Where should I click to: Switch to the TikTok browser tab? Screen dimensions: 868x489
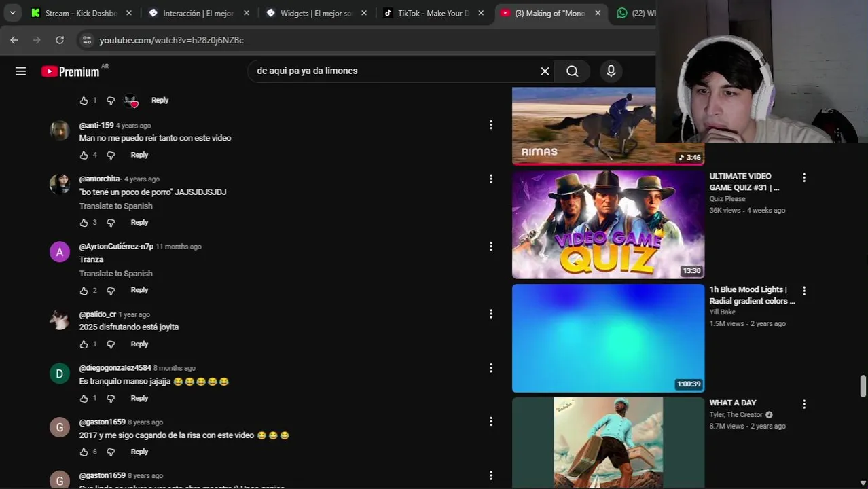433,13
